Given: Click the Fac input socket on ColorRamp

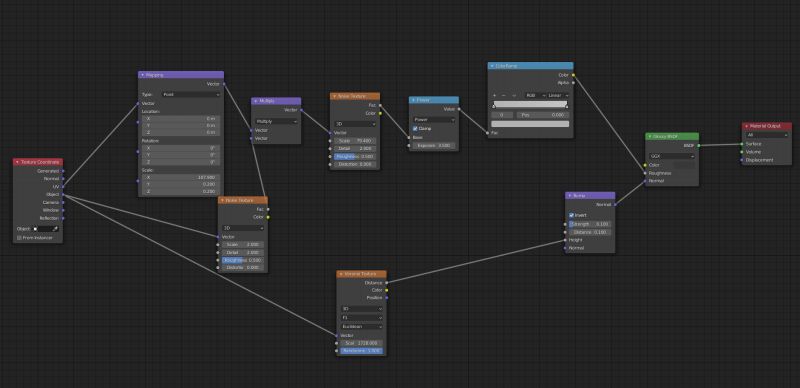Looking at the screenshot, I should tap(488, 133).
